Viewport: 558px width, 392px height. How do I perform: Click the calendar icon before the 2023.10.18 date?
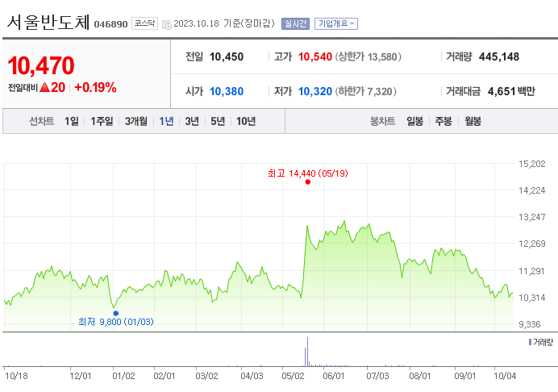point(167,24)
